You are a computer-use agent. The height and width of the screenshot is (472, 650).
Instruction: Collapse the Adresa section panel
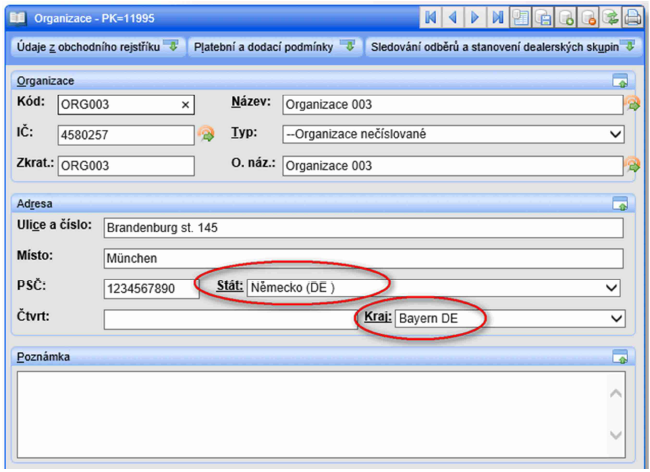coord(620,204)
